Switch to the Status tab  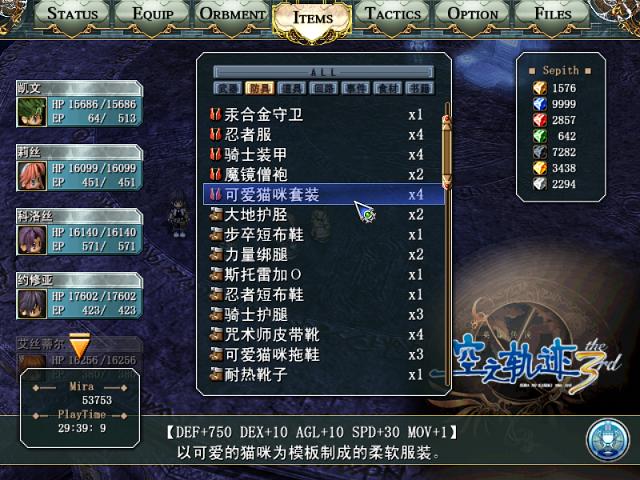pos(72,14)
